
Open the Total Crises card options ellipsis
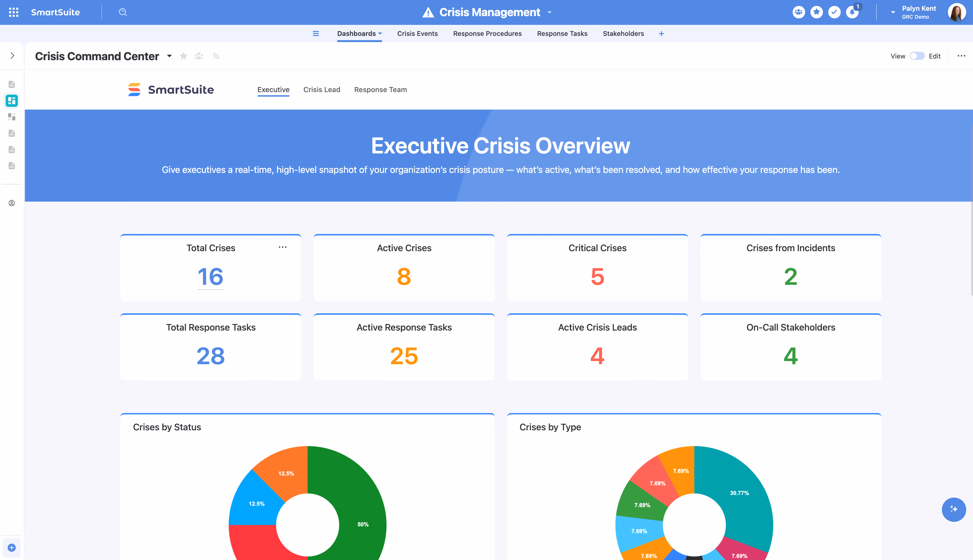pyautogui.click(x=282, y=247)
